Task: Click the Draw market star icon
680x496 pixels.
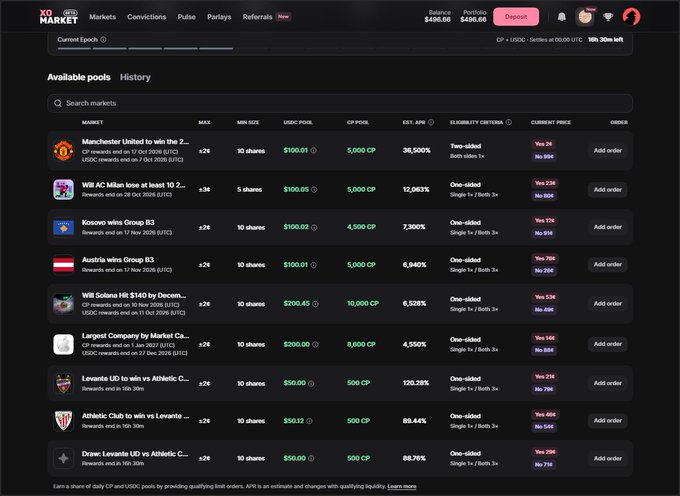Action: click(63, 458)
